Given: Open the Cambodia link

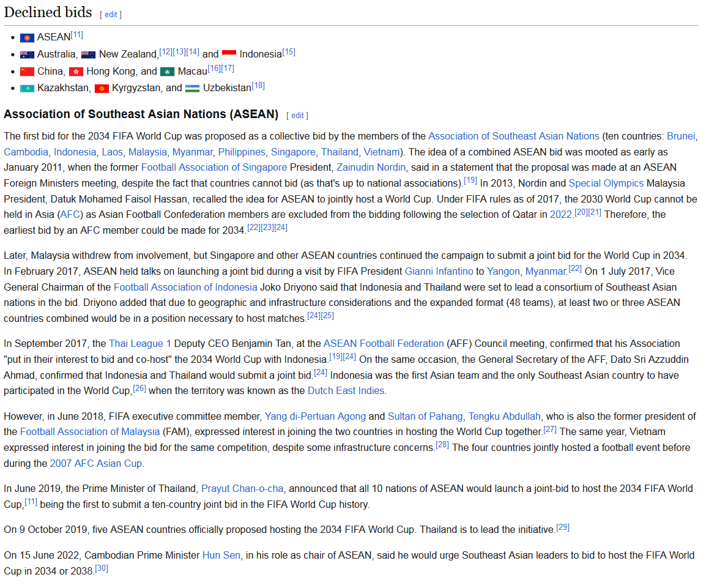Looking at the screenshot, I should 26,152.
